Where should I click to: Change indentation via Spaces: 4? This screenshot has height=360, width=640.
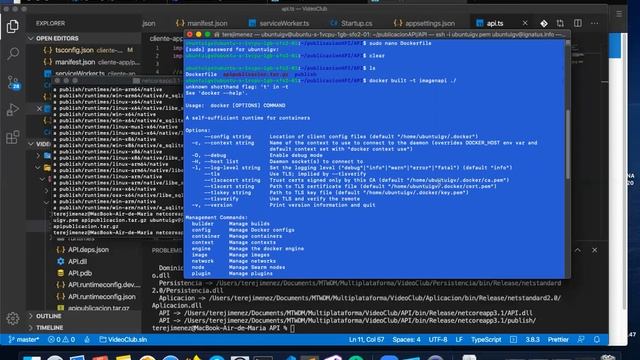[x=406, y=340]
